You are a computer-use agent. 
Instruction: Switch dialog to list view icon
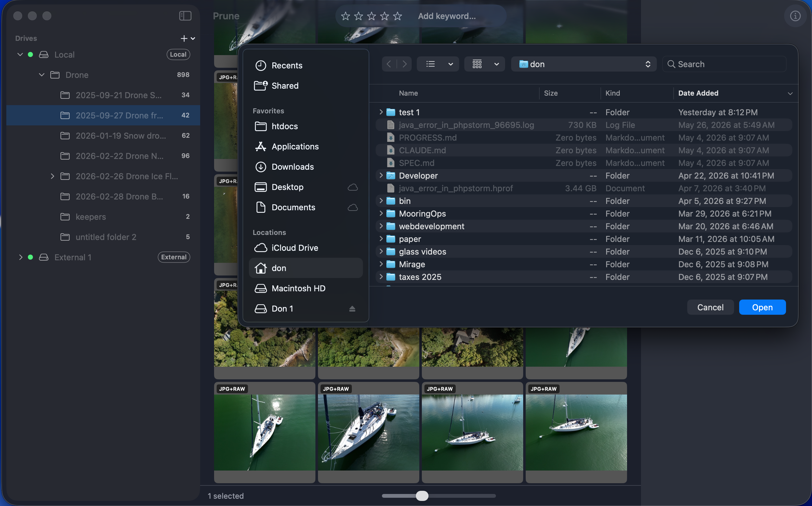(x=430, y=64)
